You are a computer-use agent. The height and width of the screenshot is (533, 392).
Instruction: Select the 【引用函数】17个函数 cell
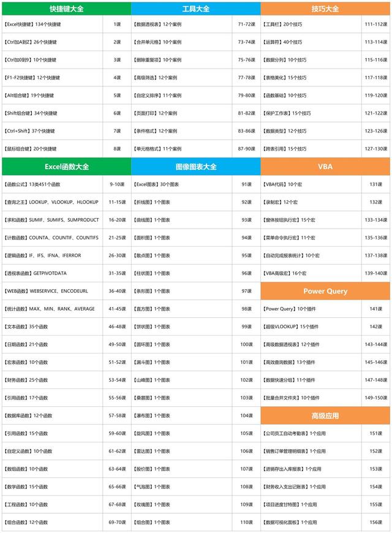[x=52, y=398]
